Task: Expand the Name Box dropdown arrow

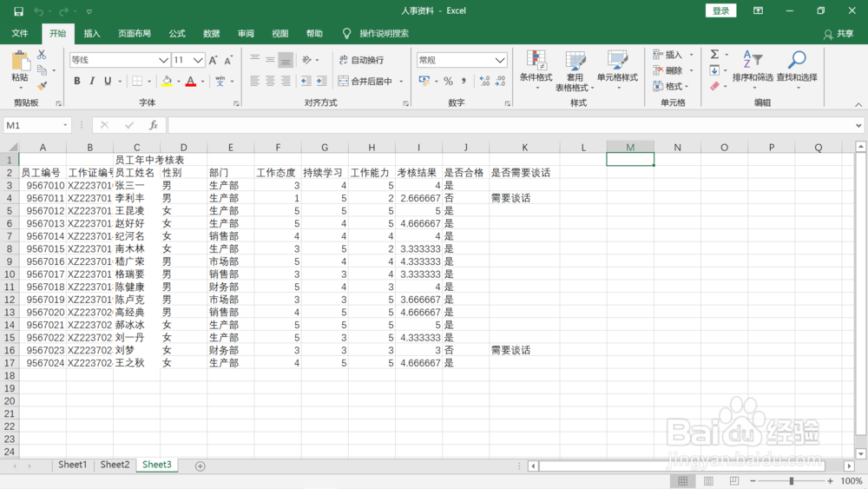Action: click(65, 125)
